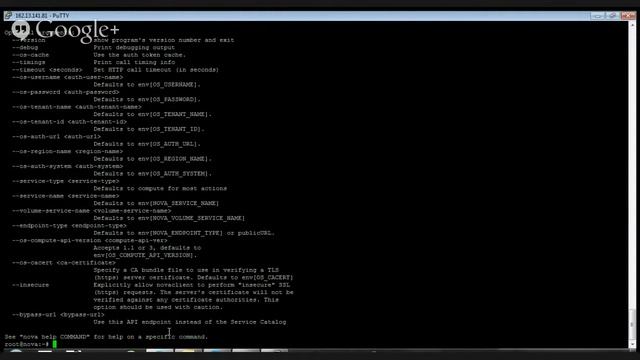Click "--os-cacert <ca-certificate>" line
The width and height of the screenshot is (640, 360).
pyautogui.click(x=64, y=262)
